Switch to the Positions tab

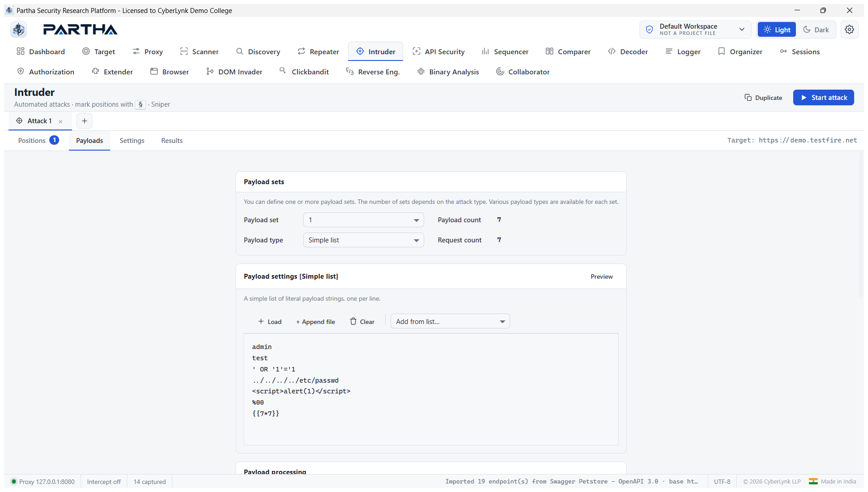(38, 141)
